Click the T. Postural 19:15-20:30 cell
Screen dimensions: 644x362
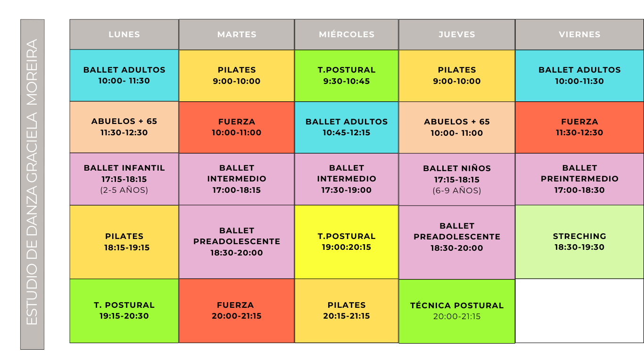click(x=124, y=311)
